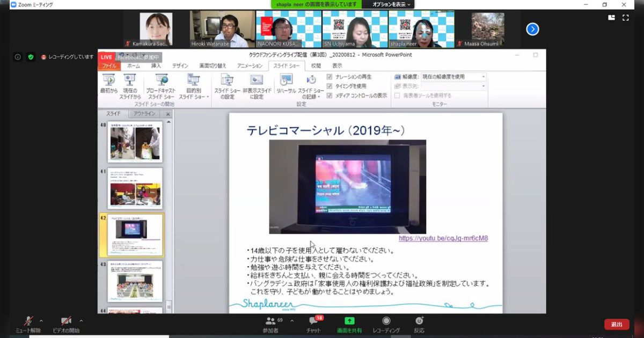The height and width of the screenshot is (338, 644).
Task: Toggle show media controls checkbox
Action: [x=330, y=95]
